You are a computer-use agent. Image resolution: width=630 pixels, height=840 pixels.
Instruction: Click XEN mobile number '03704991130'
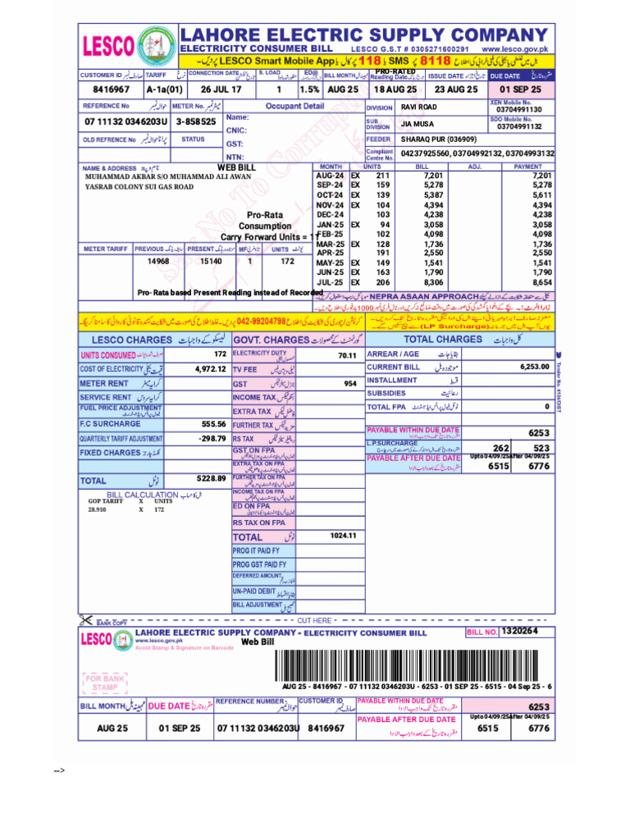519,109
